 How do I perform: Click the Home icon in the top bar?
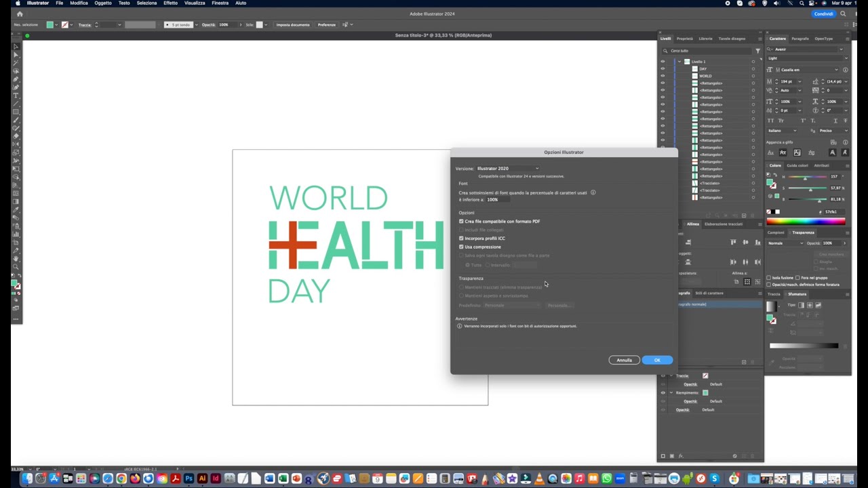click(x=19, y=14)
